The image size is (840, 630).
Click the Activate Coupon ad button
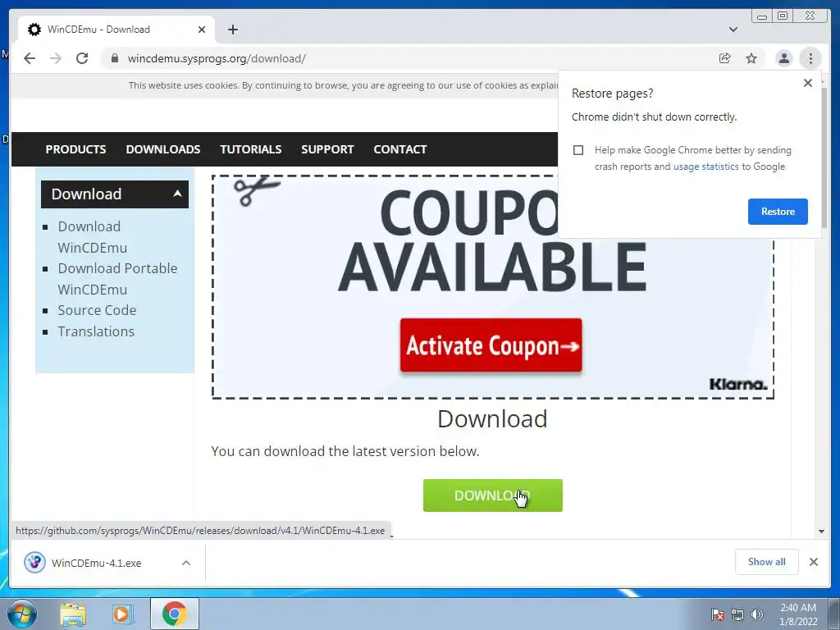pyautogui.click(x=491, y=345)
